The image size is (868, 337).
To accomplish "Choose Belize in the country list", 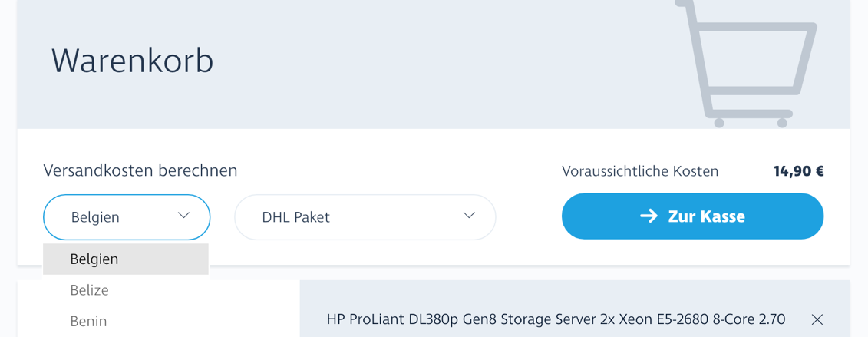I will pyautogui.click(x=89, y=290).
